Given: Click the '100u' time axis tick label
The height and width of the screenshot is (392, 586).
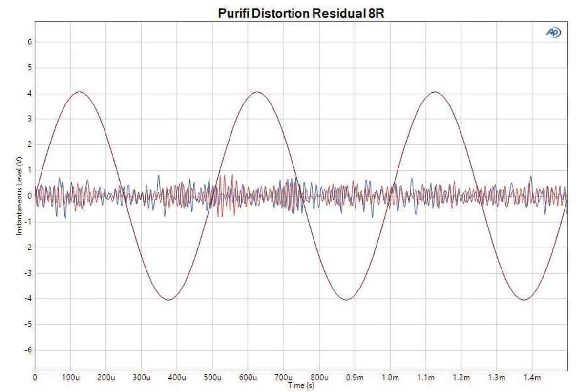Looking at the screenshot, I should pyautogui.click(x=70, y=377).
